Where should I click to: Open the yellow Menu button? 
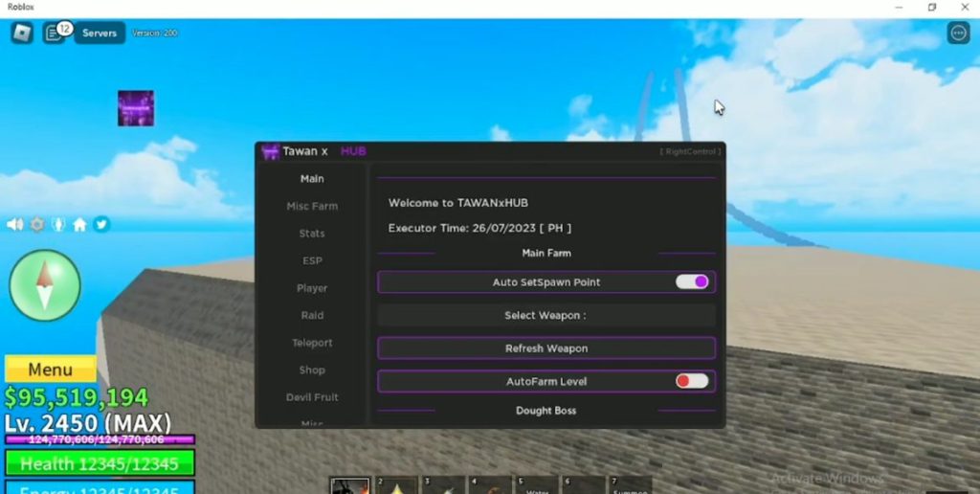(50, 370)
